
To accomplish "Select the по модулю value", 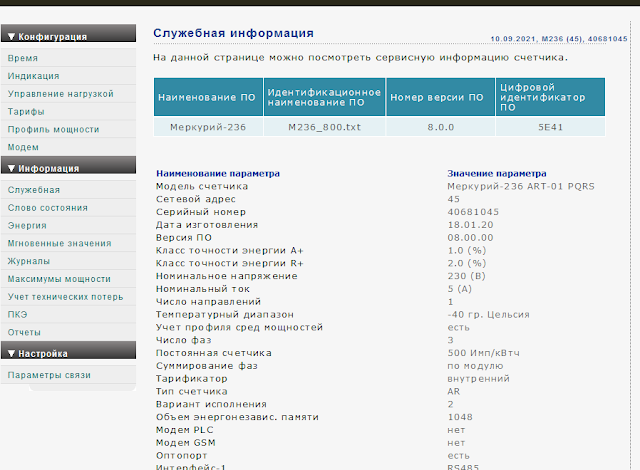I will tap(475, 366).
